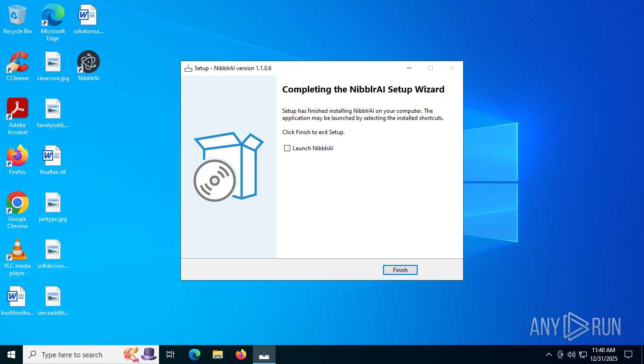
Task: Open the taskbar clock and date
Action: tap(603, 355)
